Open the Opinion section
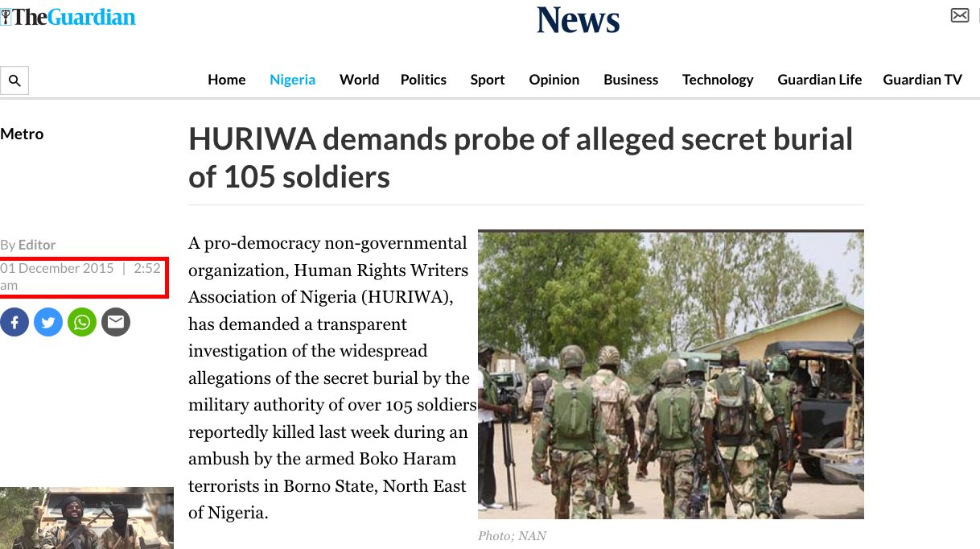Image resolution: width=980 pixels, height=549 pixels. pos(554,80)
